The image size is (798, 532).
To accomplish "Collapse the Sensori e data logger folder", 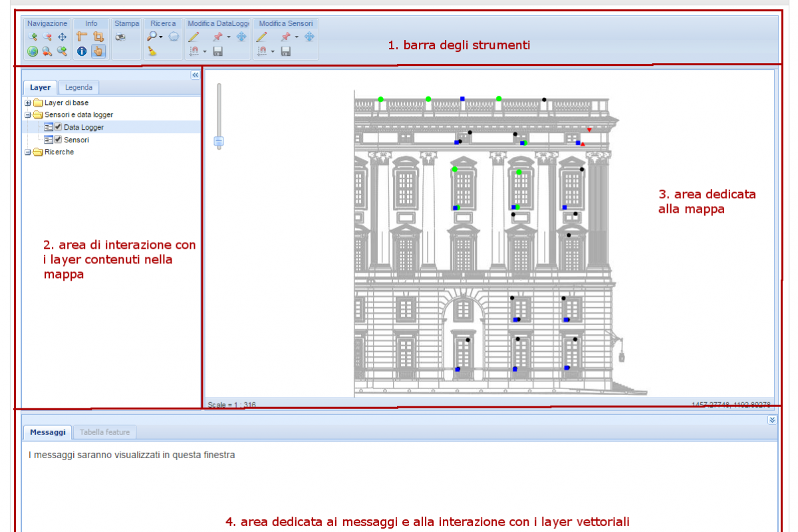I will pyautogui.click(x=27, y=115).
